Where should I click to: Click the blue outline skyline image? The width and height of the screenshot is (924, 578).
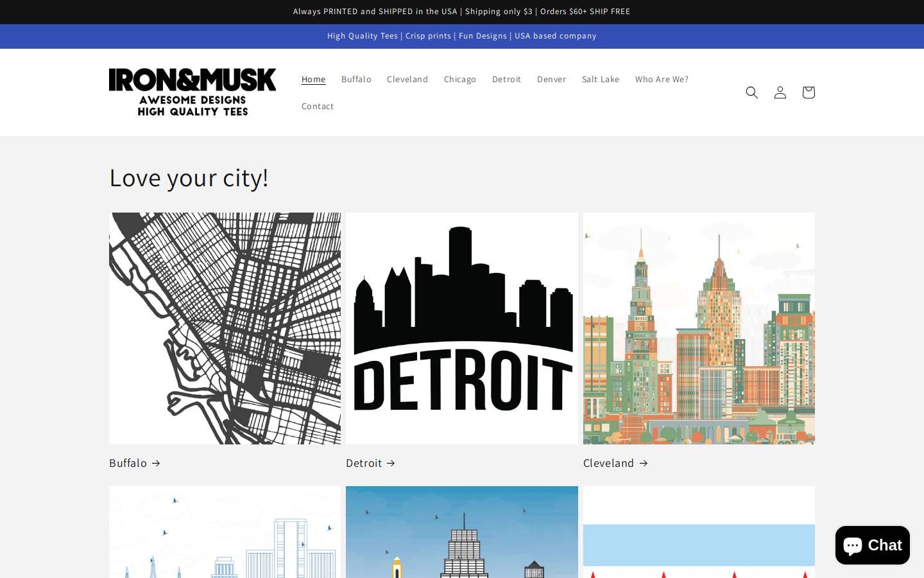225,532
